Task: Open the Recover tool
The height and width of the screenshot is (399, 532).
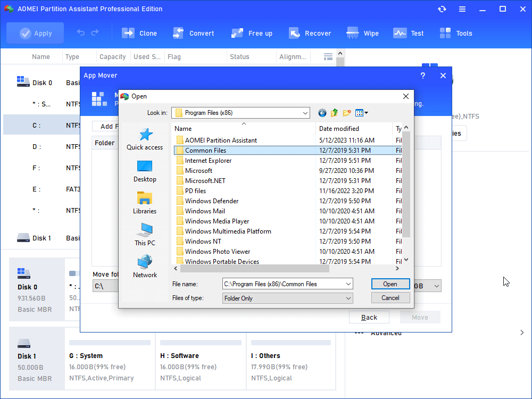Action: (310, 33)
